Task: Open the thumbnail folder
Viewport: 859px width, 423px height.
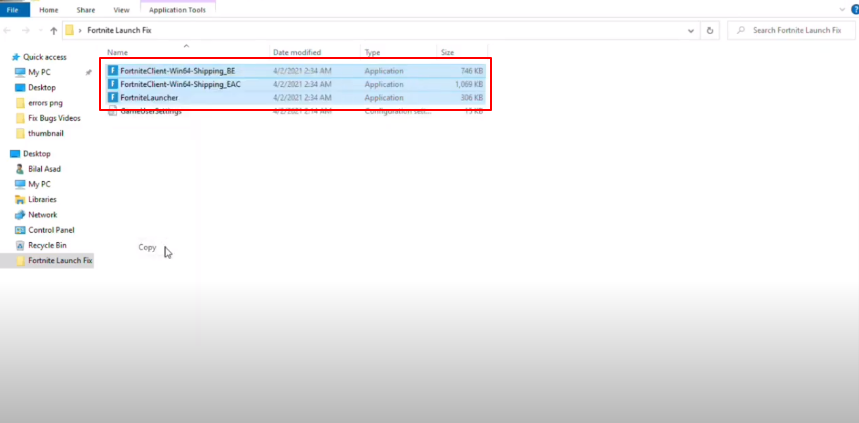Action: (46, 133)
